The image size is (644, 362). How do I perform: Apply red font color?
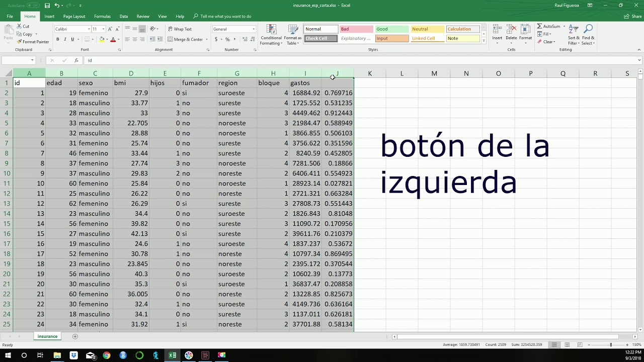pyautogui.click(x=113, y=39)
